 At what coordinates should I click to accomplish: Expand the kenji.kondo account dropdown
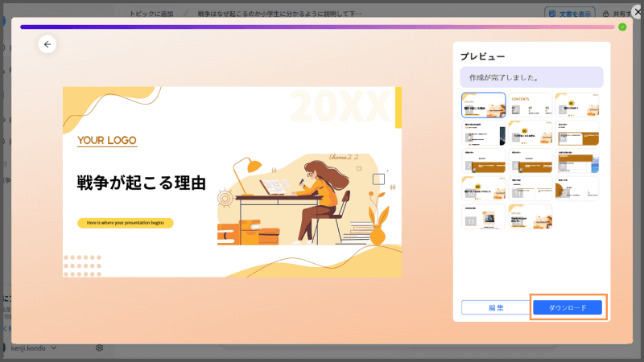tap(53, 348)
